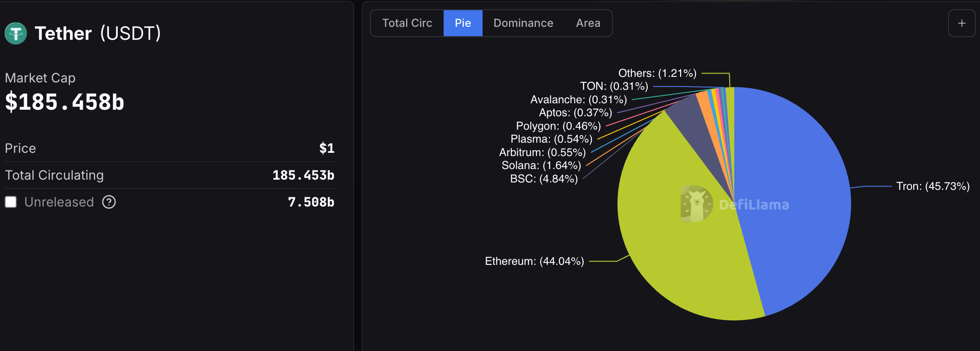Click the DefiLlama watermark logo
980x351 pixels.
696,204
